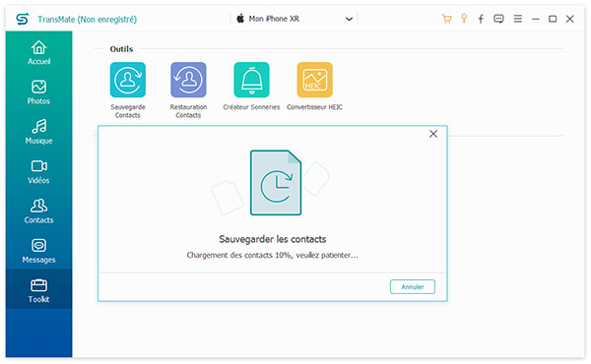Click the 'Sauvegarder les contacts' heading
Image resolution: width=591 pixels, height=364 pixels.
[x=273, y=239]
